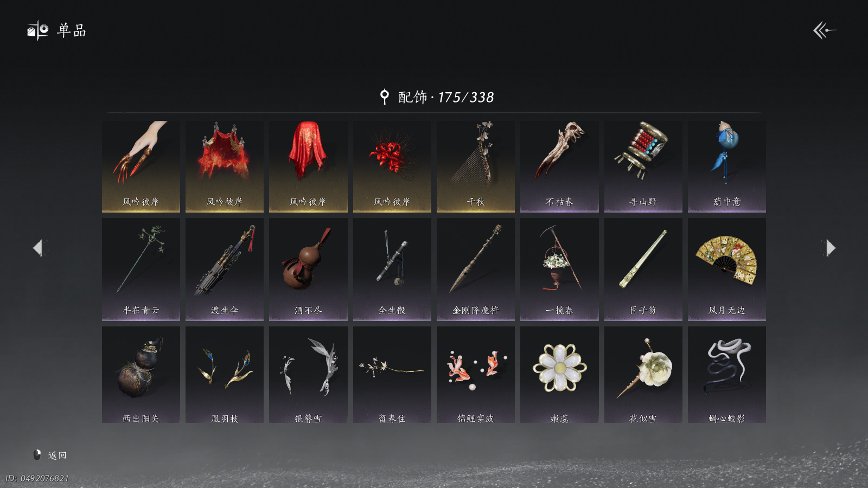Screen dimensions: 868x488
Task: Select the 渡生伞 umbrella accessory
Action: pyautogui.click(x=225, y=269)
